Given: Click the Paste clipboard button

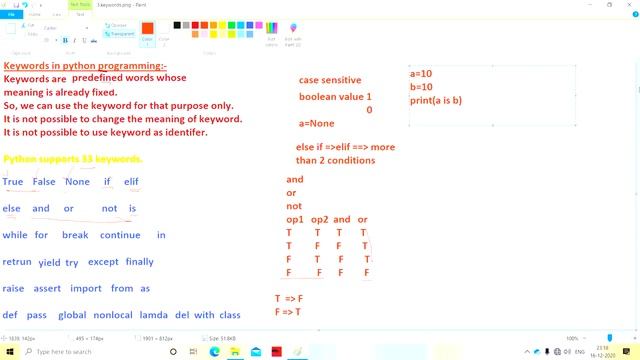Looking at the screenshot, I should (11, 29).
